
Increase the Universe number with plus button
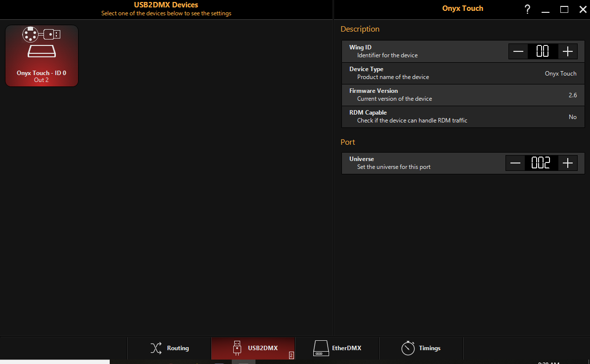coord(567,163)
